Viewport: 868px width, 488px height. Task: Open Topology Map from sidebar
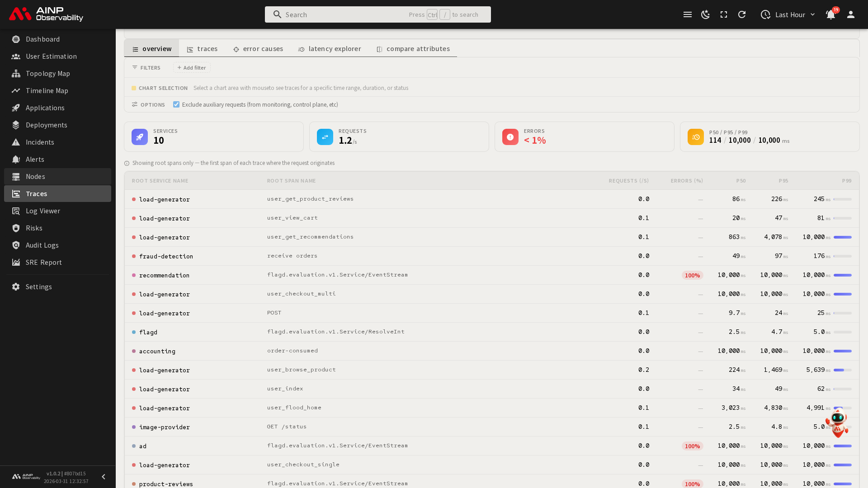[47, 73]
